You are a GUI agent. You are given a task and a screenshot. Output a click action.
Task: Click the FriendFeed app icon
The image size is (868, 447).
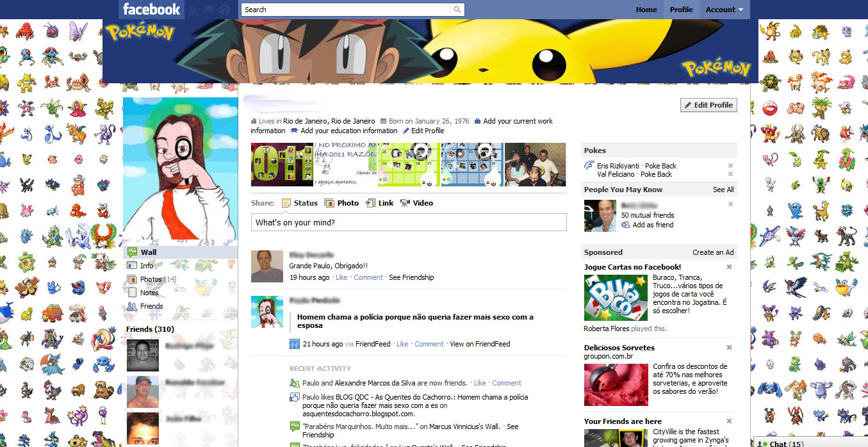click(x=295, y=344)
